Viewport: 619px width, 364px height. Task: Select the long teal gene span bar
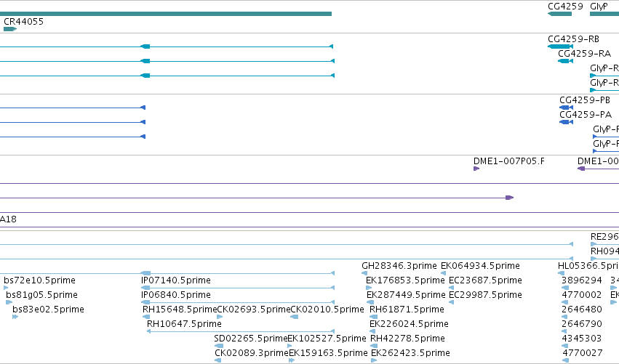tap(166, 14)
